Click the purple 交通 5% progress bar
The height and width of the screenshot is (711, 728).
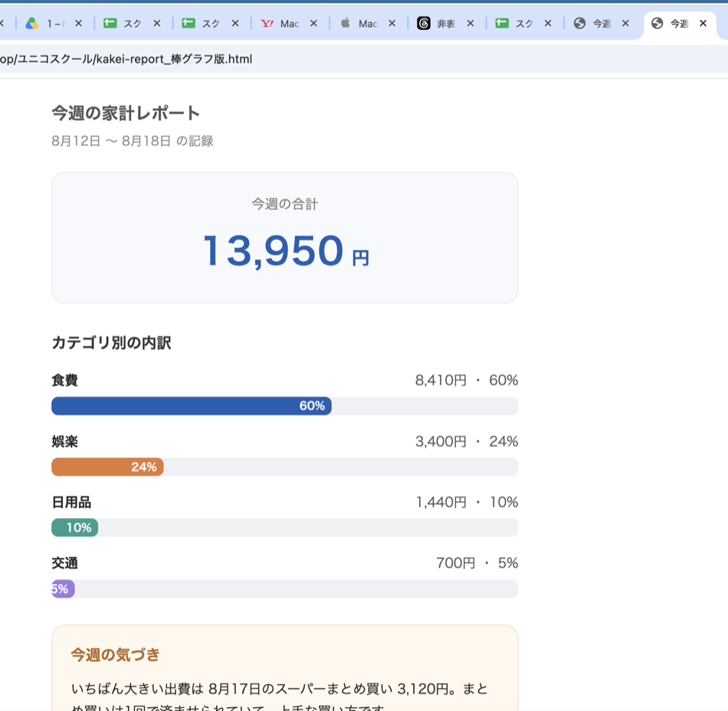pyautogui.click(x=63, y=588)
